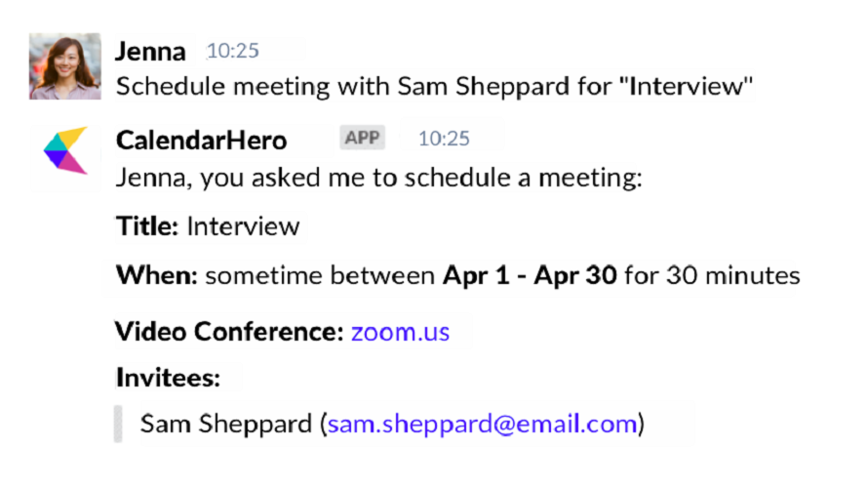Viewport: 868px width, 488px height.
Task: Click the "Title:" field label
Action: click(147, 227)
